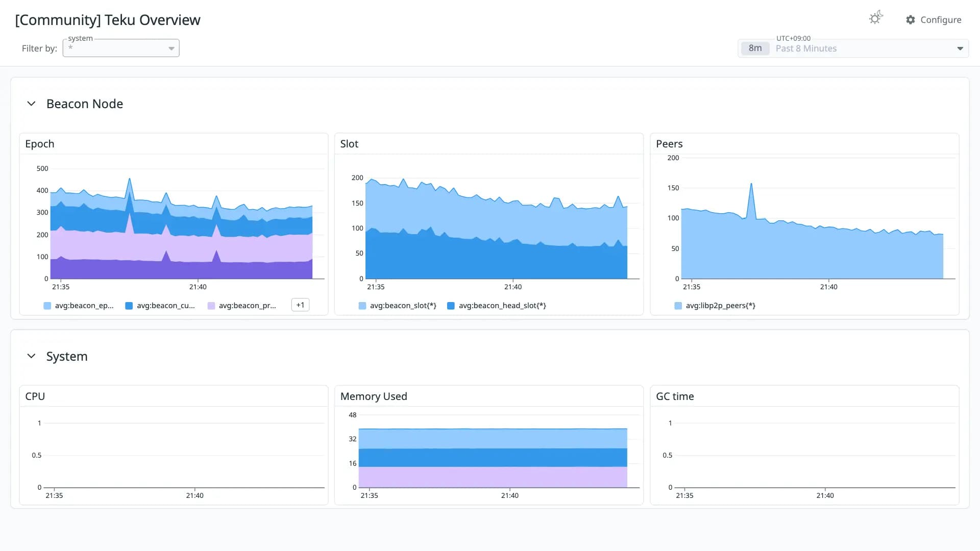Toggle the light/dark theme sun-moon icon
Screen dimensions: 980x551
(x=876, y=18)
